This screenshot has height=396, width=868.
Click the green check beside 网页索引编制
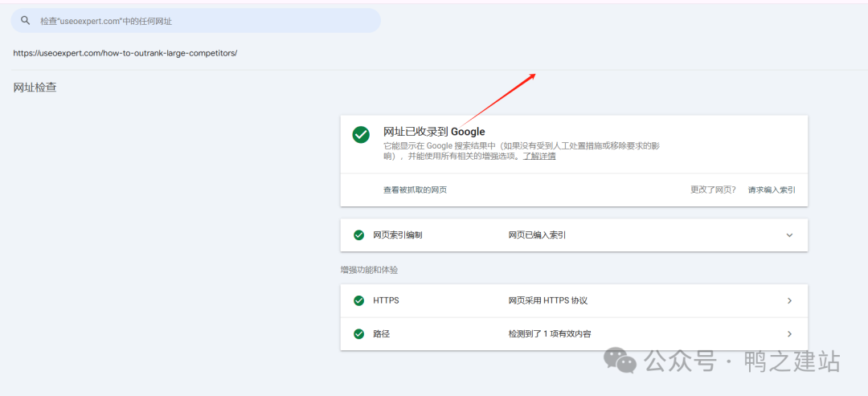tap(358, 235)
